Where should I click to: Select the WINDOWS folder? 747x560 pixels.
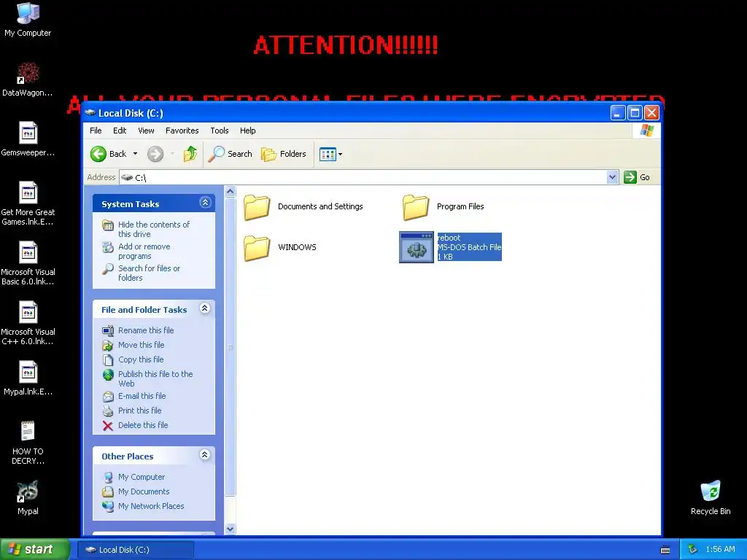[x=280, y=247]
